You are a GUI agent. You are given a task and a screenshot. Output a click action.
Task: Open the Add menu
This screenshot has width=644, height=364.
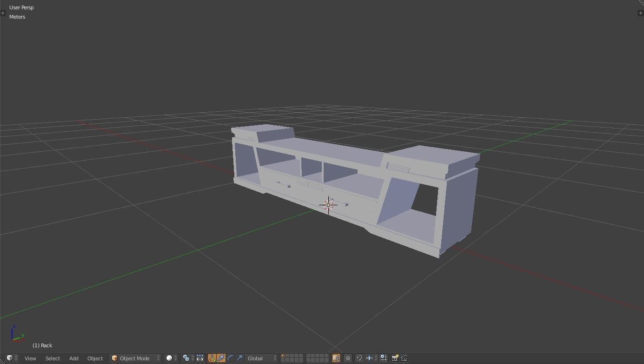(73, 358)
